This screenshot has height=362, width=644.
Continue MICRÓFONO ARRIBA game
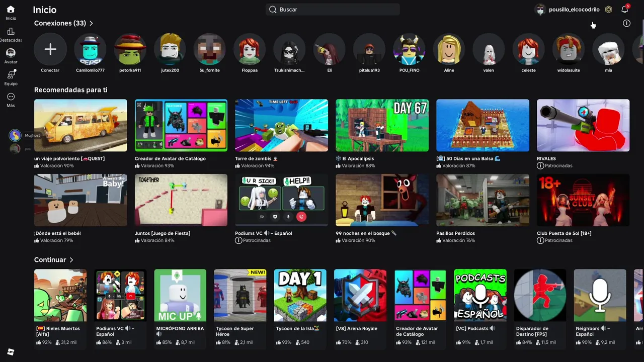pos(180,295)
